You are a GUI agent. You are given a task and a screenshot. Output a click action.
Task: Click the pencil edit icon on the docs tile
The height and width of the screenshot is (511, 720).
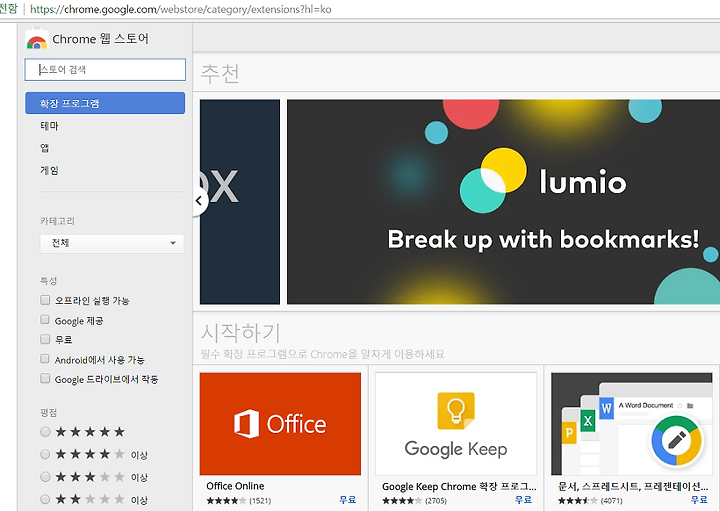tap(676, 441)
